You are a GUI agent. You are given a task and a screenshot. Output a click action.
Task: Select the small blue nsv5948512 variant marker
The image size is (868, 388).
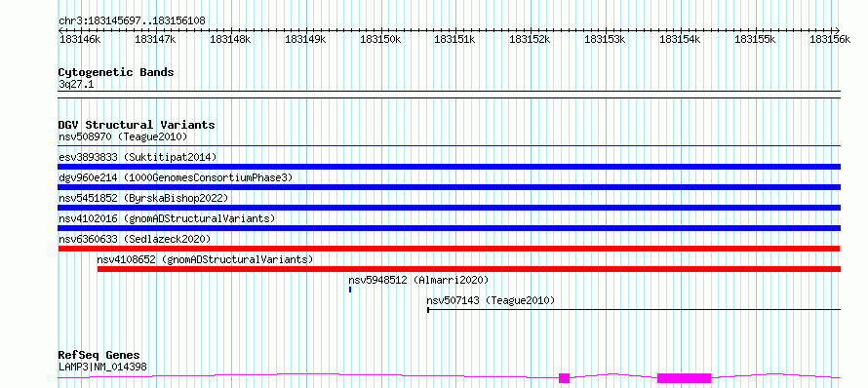click(x=350, y=290)
